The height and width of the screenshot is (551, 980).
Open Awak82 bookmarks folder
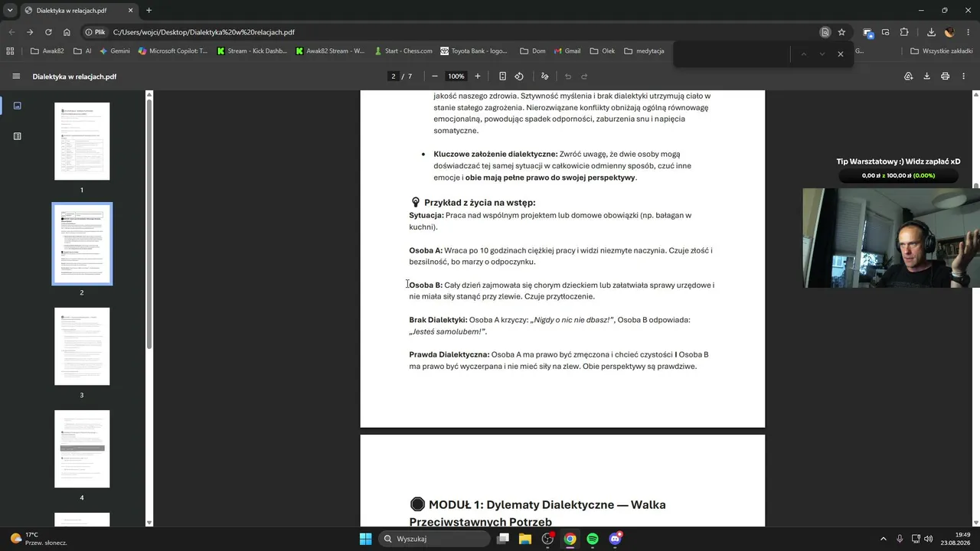coord(47,51)
